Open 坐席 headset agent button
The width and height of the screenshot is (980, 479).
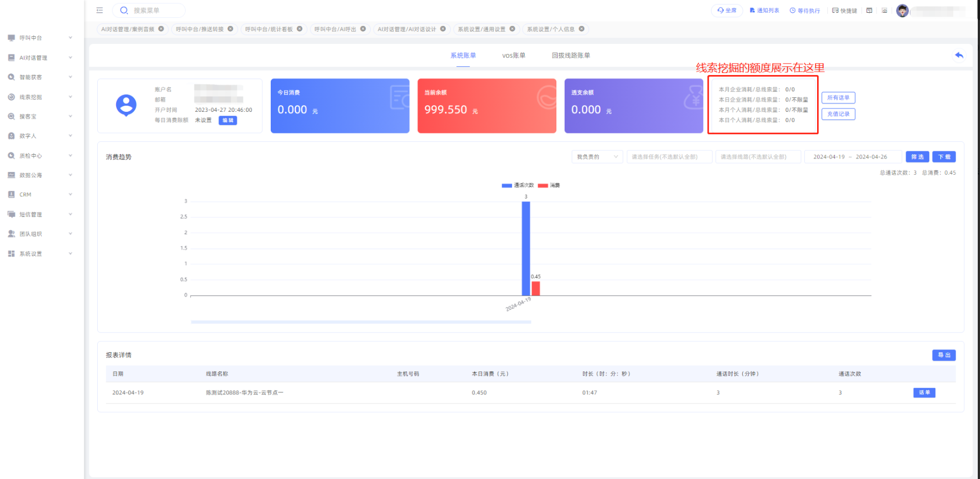pyautogui.click(x=727, y=11)
